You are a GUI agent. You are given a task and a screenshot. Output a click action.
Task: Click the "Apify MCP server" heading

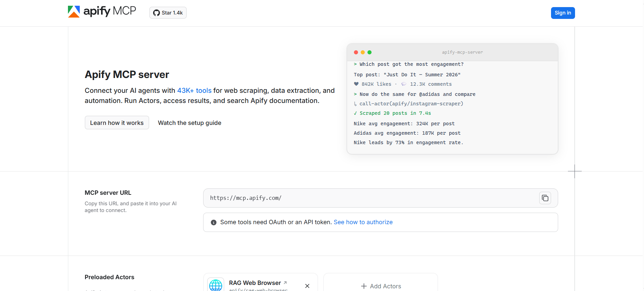[x=127, y=75]
